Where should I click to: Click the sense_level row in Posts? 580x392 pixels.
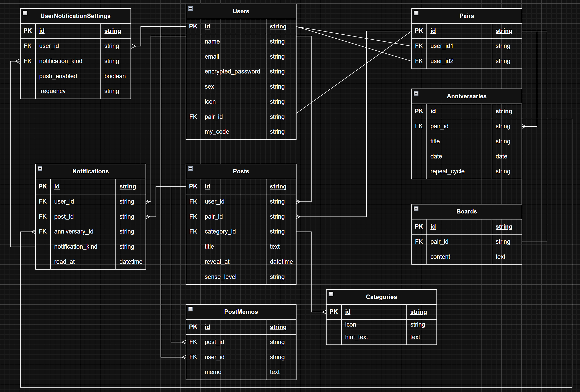tap(220, 277)
